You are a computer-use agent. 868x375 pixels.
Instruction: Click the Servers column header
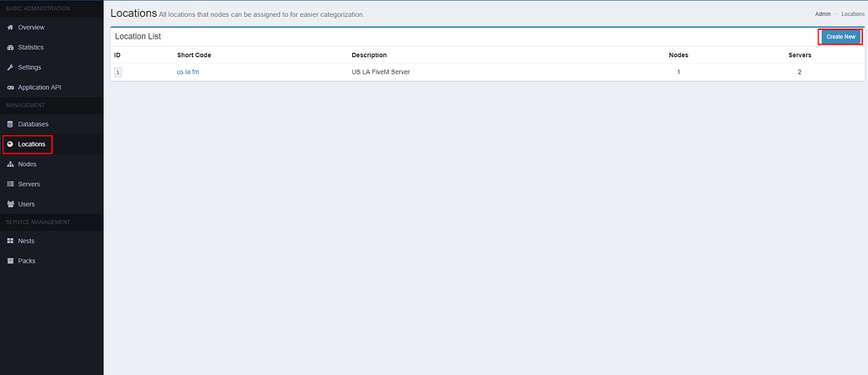800,55
